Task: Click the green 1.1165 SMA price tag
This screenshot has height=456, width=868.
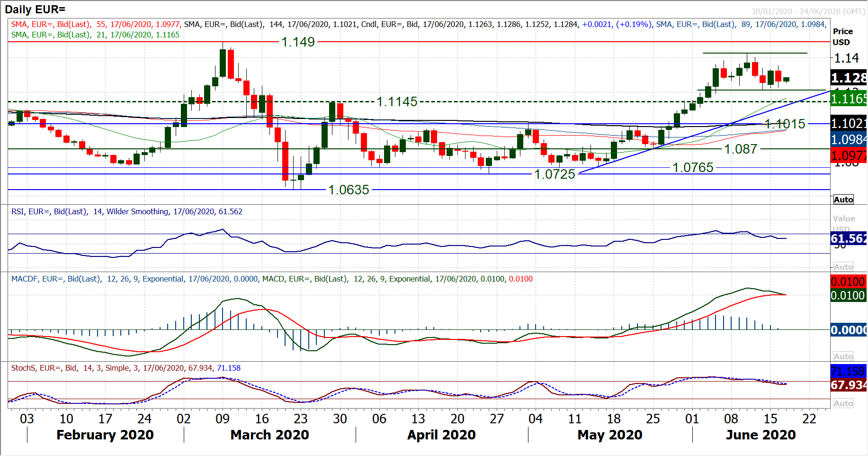Action: pyautogui.click(x=849, y=99)
